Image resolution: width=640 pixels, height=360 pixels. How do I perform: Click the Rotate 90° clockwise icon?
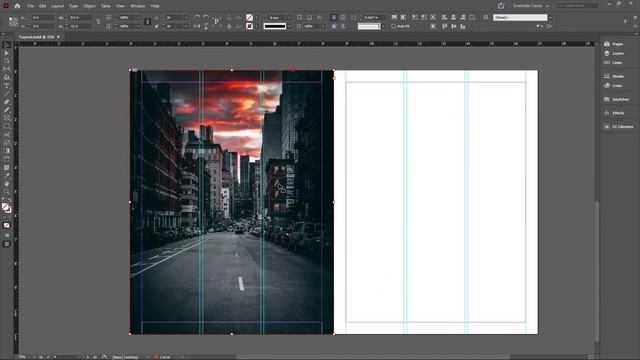[197, 18]
